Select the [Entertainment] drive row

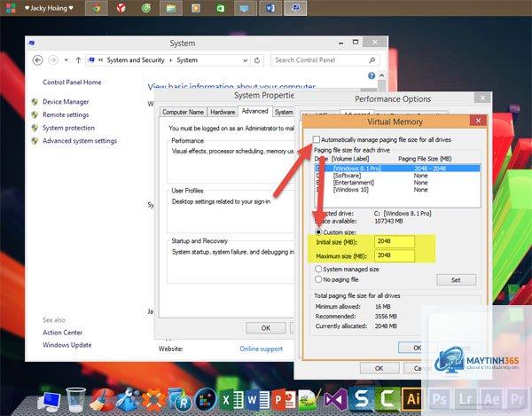397,183
